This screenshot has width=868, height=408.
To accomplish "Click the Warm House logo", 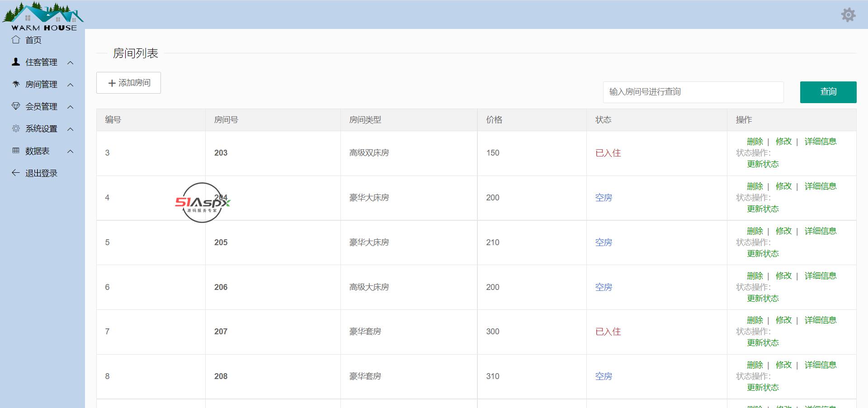I will point(43,16).
